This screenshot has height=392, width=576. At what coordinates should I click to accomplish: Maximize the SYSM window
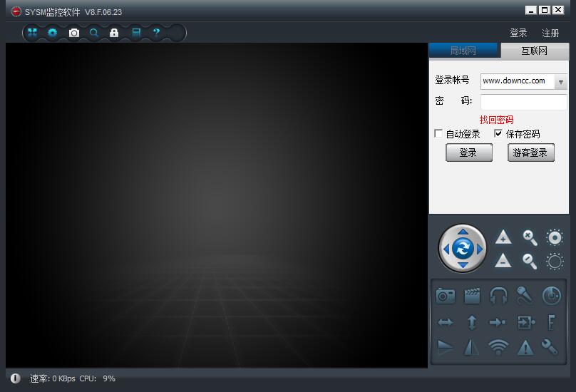point(545,10)
